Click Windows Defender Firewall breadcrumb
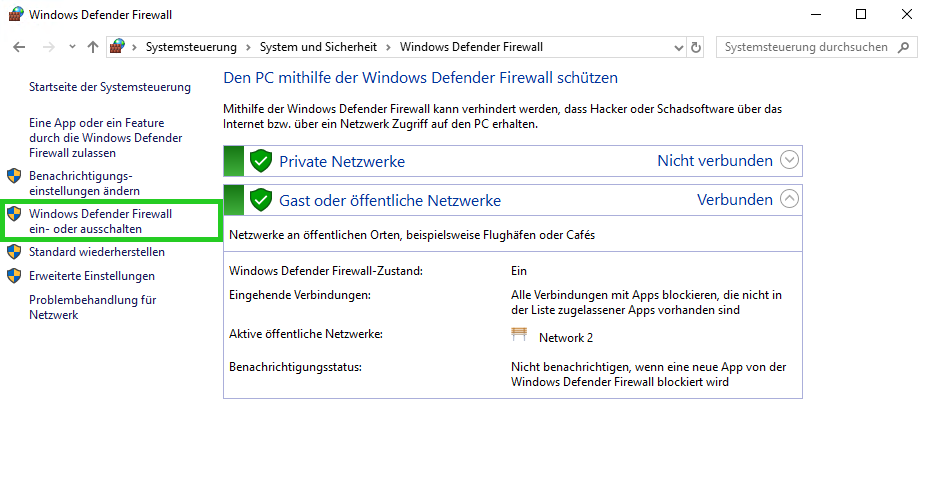930x501 pixels. click(x=471, y=47)
